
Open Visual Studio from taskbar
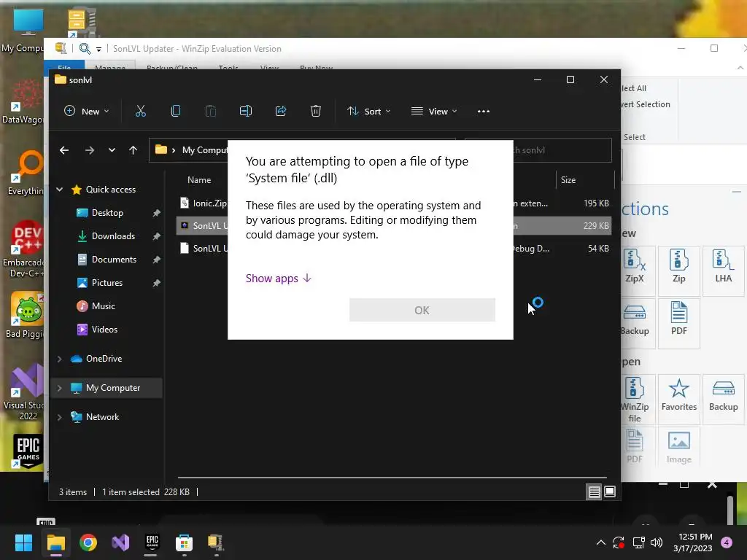(x=120, y=542)
